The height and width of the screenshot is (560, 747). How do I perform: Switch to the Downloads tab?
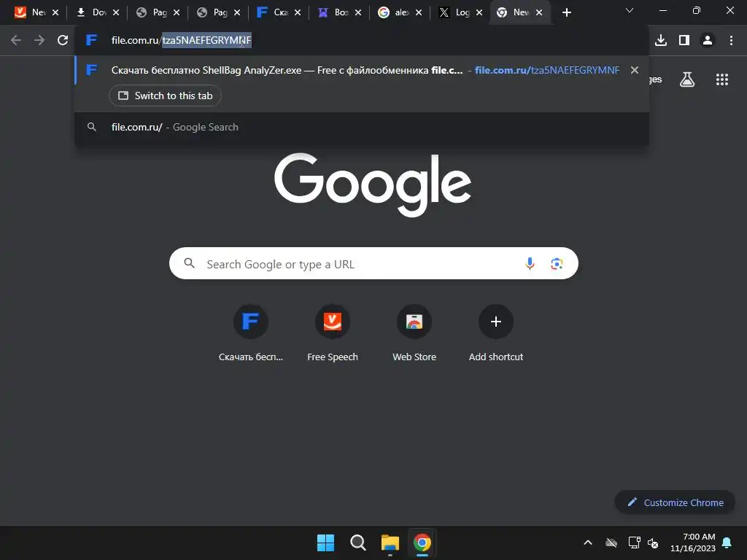91,12
